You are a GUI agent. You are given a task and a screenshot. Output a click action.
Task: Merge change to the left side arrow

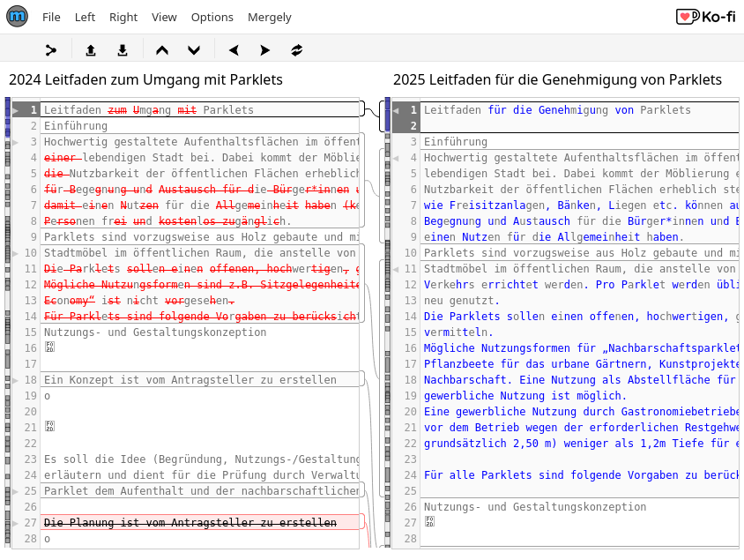click(x=234, y=50)
